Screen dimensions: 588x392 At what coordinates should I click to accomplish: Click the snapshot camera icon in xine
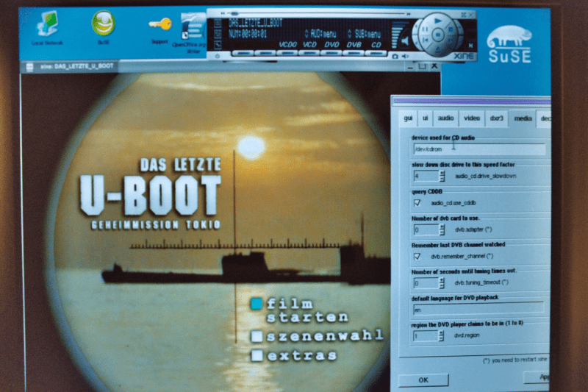(x=395, y=57)
